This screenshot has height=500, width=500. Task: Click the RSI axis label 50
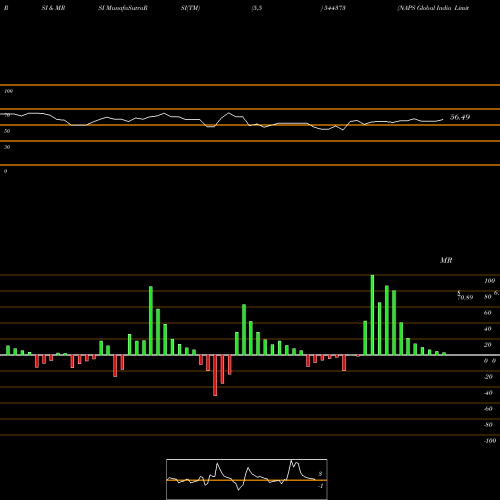click(7, 131)
